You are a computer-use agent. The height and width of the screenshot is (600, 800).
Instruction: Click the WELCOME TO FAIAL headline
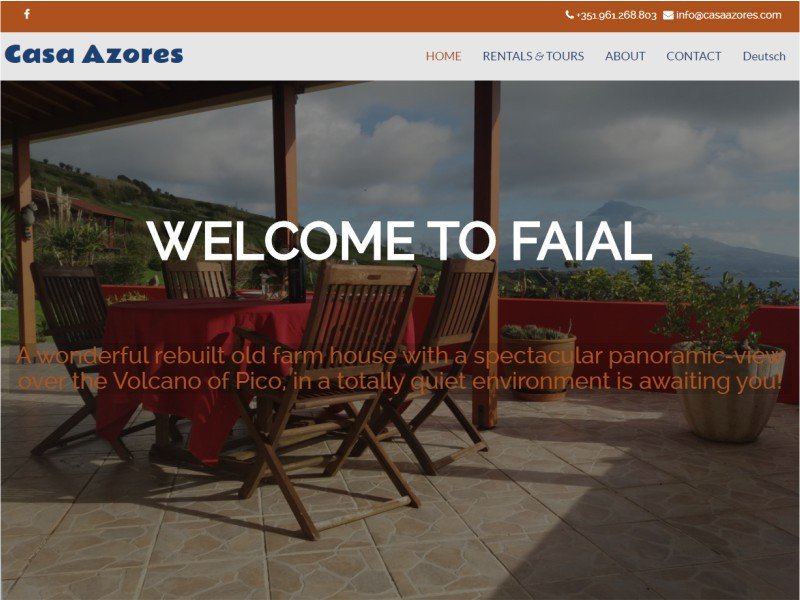pyautogui.click(x=400, y=241)
